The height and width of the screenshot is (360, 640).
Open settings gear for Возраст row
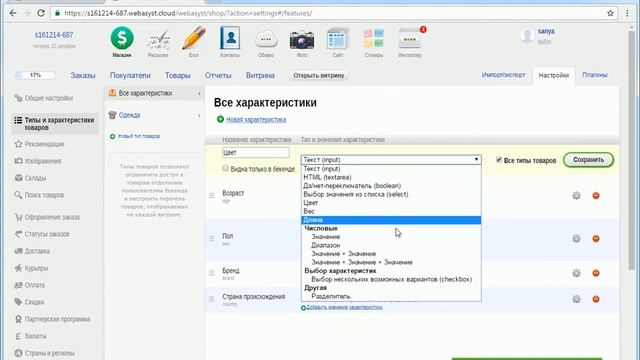coord(576,196)
